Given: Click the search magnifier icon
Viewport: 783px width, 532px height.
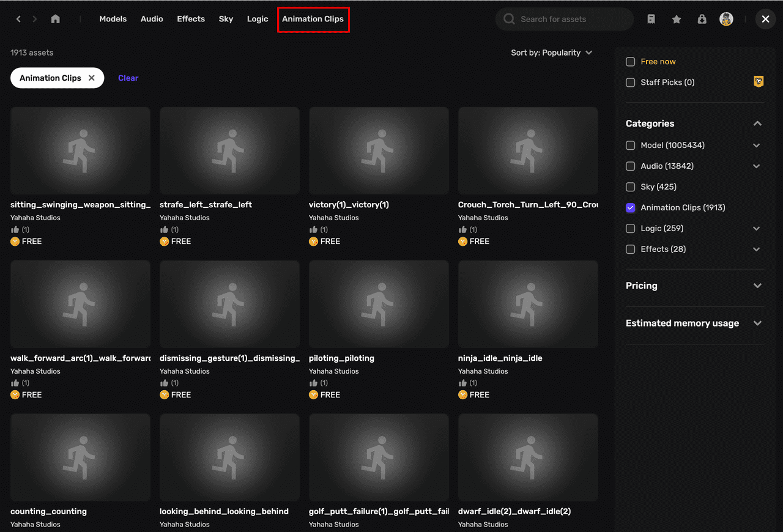Looking at the screenshot, I should point(508,19).
